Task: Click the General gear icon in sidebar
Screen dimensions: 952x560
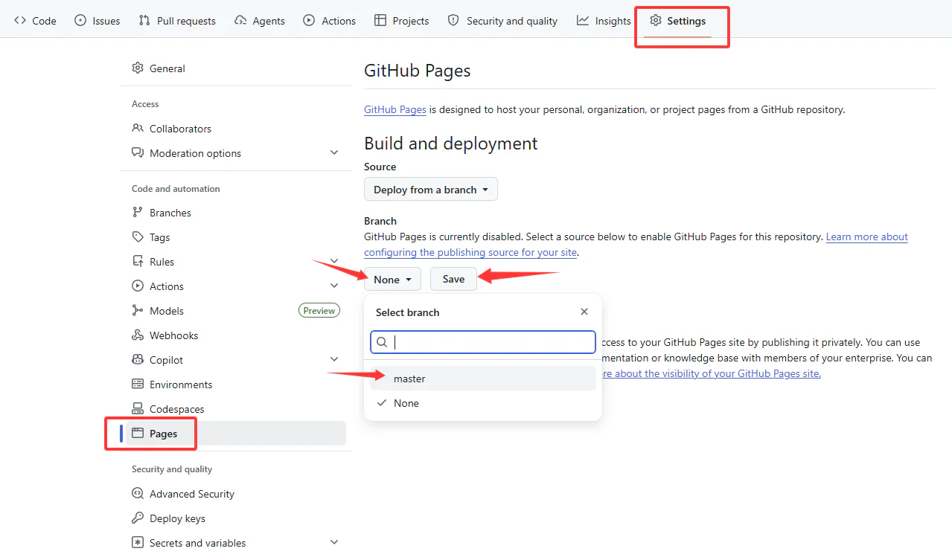Action: tap(138, 68)
